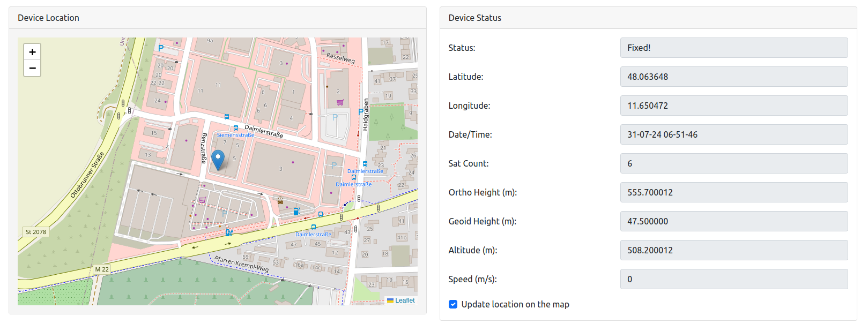Viewport: 868px width, 331px height.
Task: Click the M 22 road shield
Action: click(102, 269)
